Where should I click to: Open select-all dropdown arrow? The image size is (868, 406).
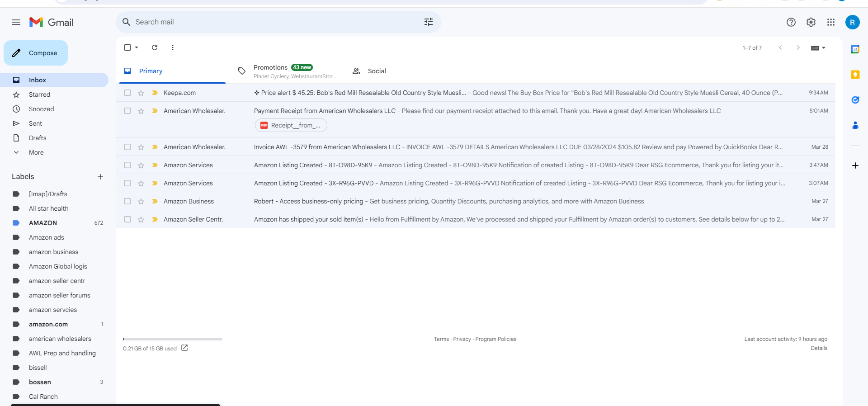137,47
